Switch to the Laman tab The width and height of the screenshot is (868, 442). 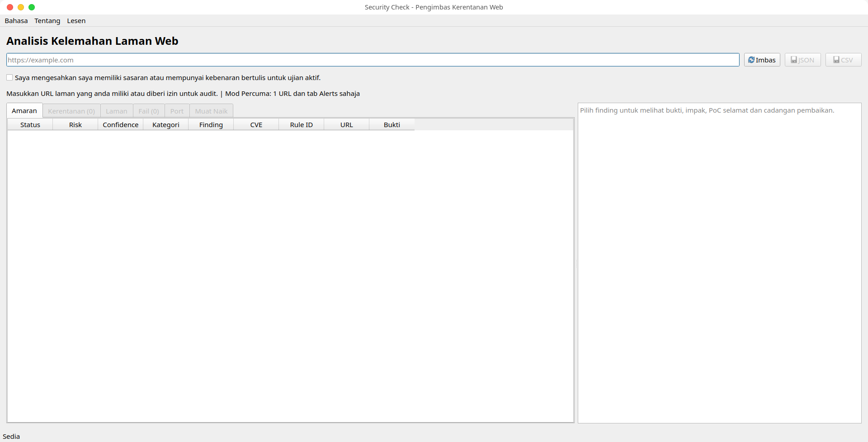[117, 111]
